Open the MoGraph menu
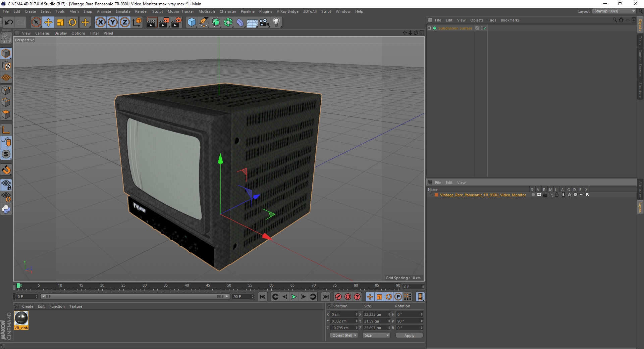The height and width of the screenshot is (349, 644). [207, 11]
